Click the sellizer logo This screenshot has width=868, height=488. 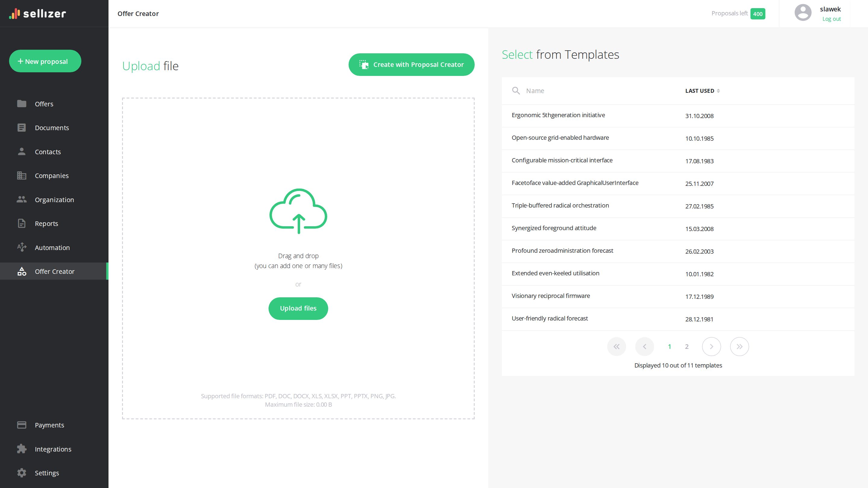click(37, 14)
